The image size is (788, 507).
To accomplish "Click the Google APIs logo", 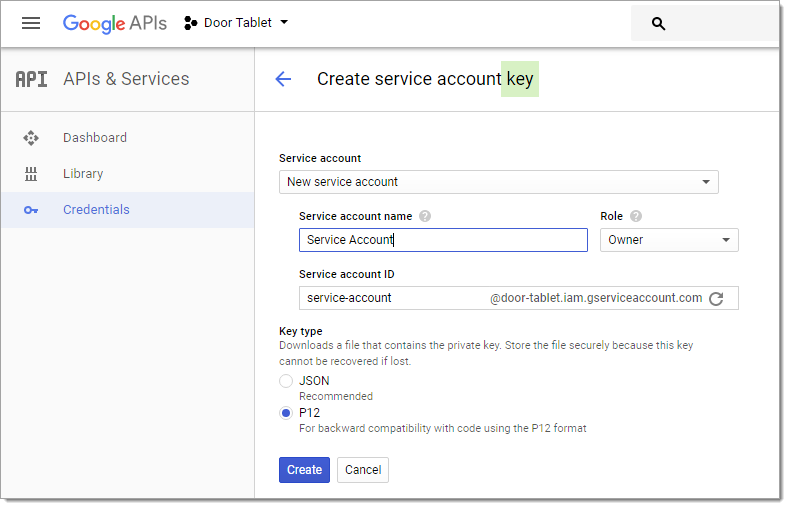I will click(x=115, y=23).
